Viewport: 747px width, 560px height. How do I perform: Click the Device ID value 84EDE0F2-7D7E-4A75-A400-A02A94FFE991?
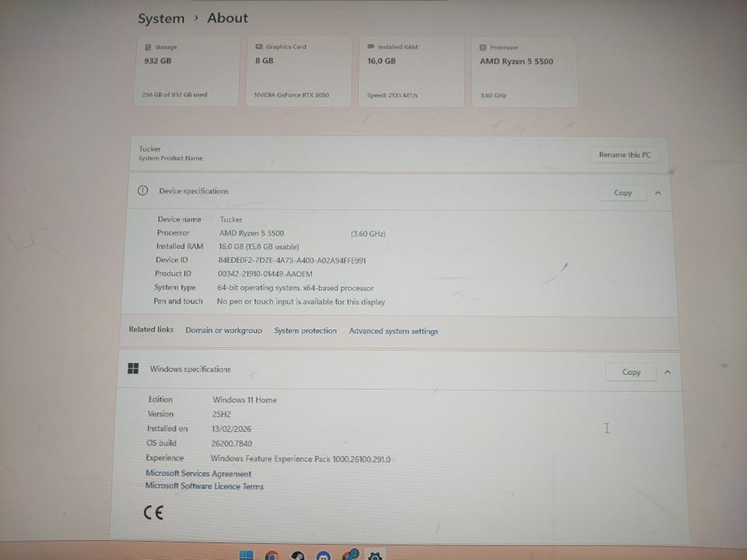pos(292,261)
